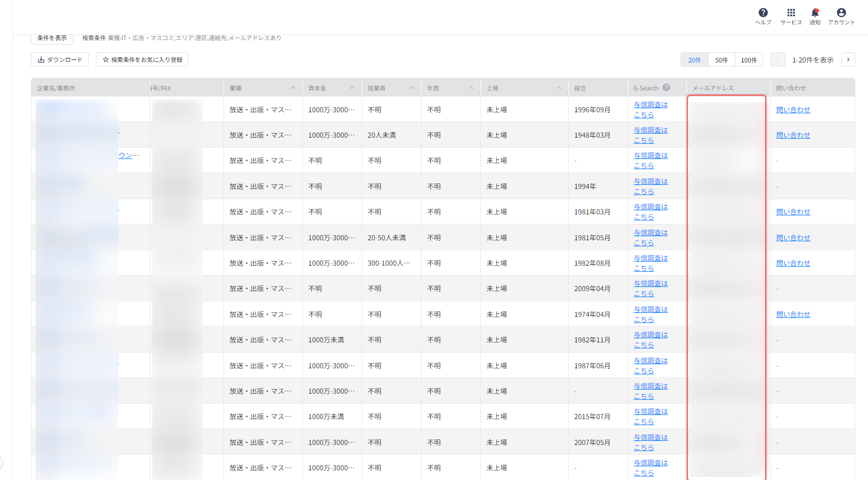The width and height of the screenshot is (868, 480).
Task: Click G-Search help question mark icon
Action: tap(666, 87)
